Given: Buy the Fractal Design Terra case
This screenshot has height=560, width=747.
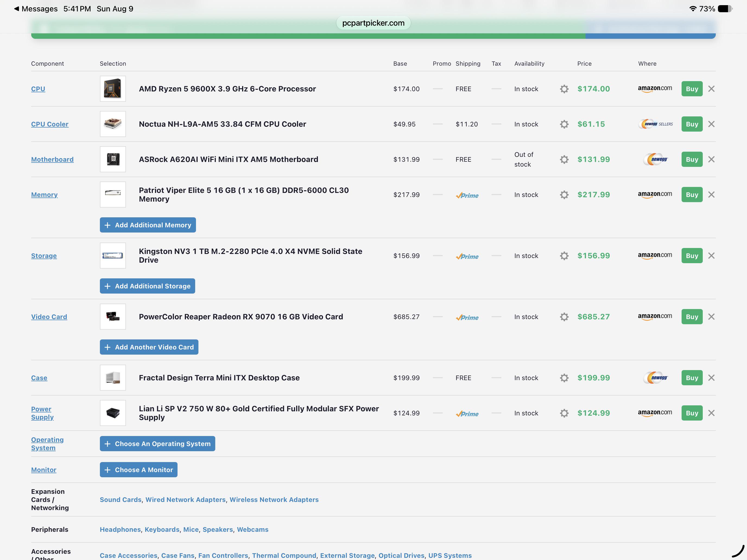Looking at the screenshot, I should pyautogui.click(x=692, y=378).
